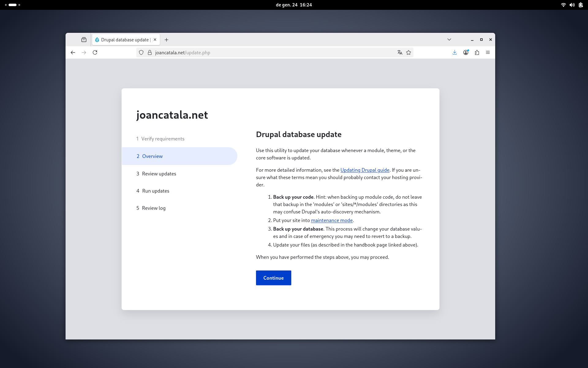
Task: Open the maintenance mode link
Action: pos(332,220)
